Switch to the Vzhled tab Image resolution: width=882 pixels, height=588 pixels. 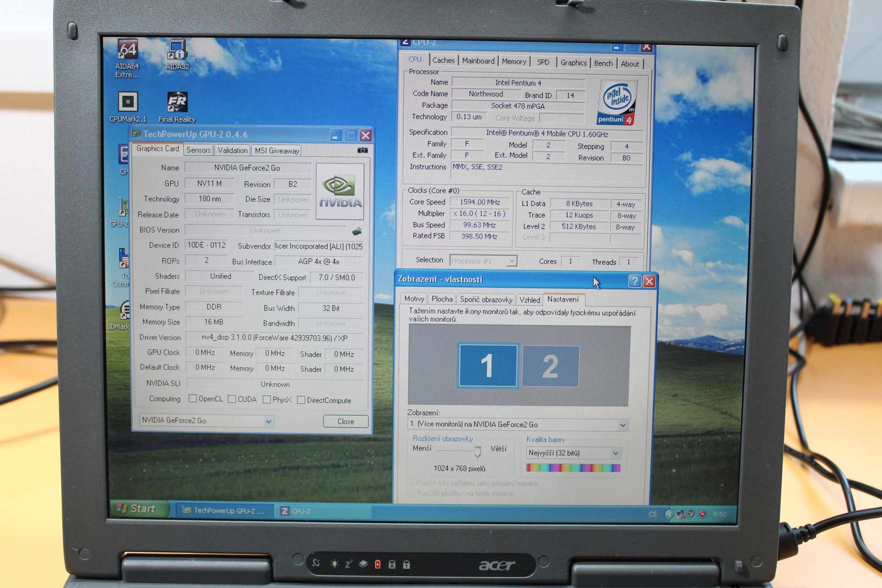(530, 300)
